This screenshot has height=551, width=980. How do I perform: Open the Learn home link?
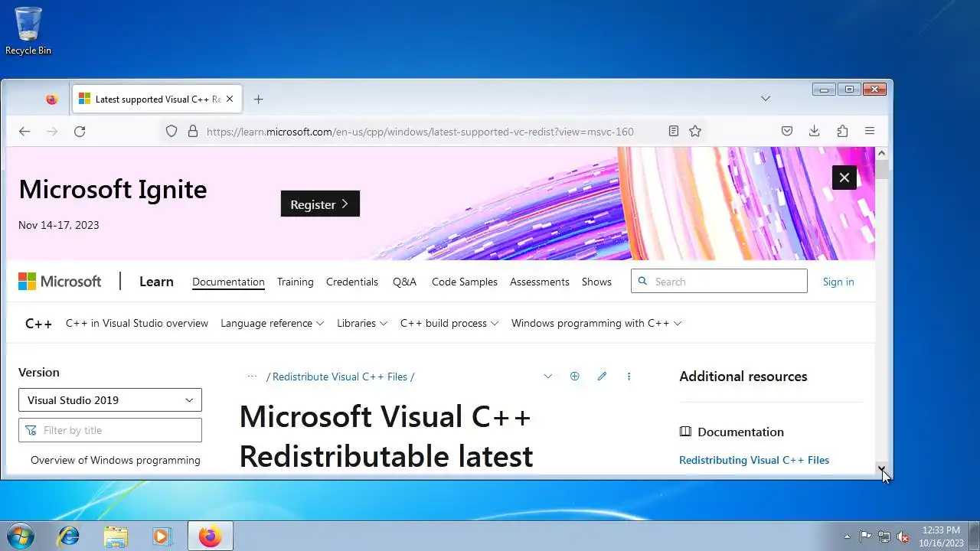[x=156, y=282]
